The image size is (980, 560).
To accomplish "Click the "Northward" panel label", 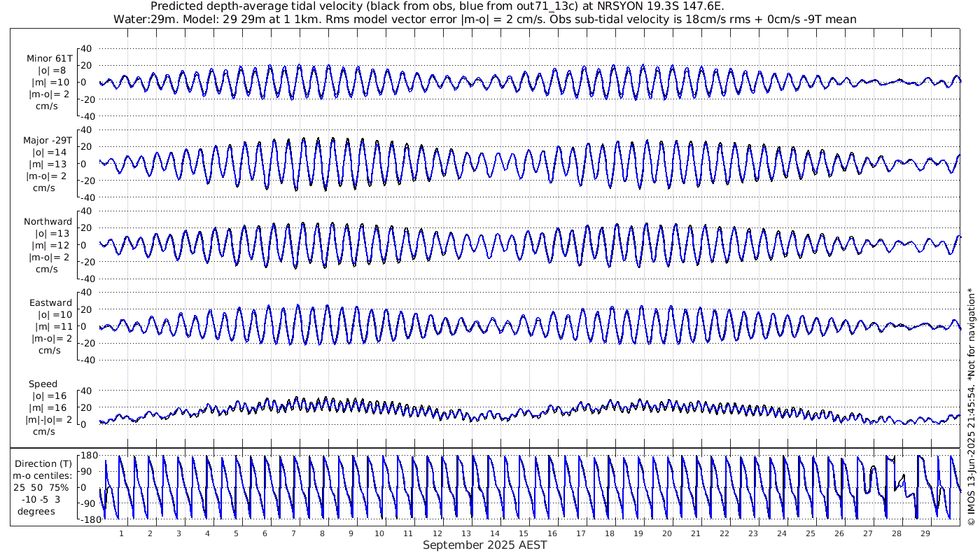I will pyautogui.click(x=48, y=221).
